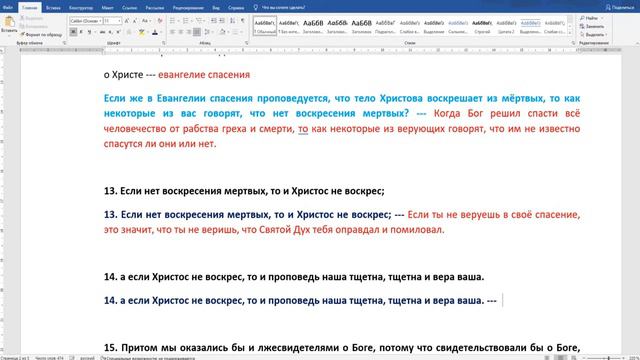Switch to the Insert (Вставка) tab

[53, 7]
